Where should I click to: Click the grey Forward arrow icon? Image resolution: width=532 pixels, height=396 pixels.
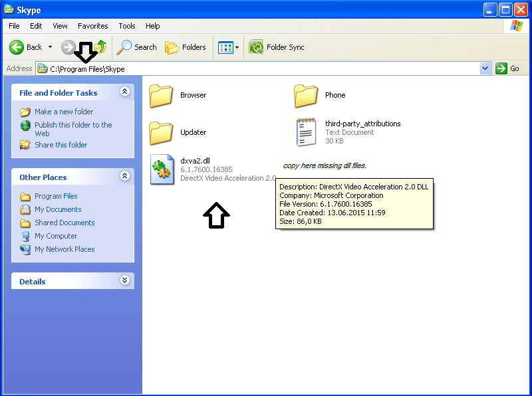[68, 47]
